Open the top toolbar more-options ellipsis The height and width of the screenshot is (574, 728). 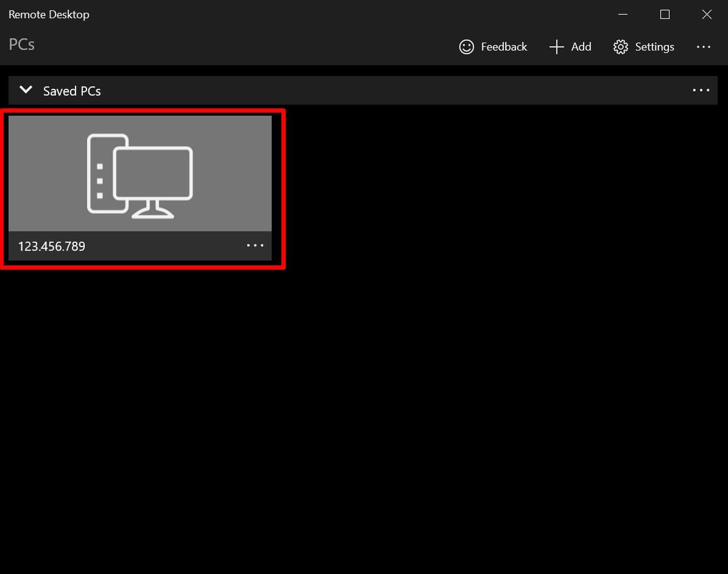point(704,47)
